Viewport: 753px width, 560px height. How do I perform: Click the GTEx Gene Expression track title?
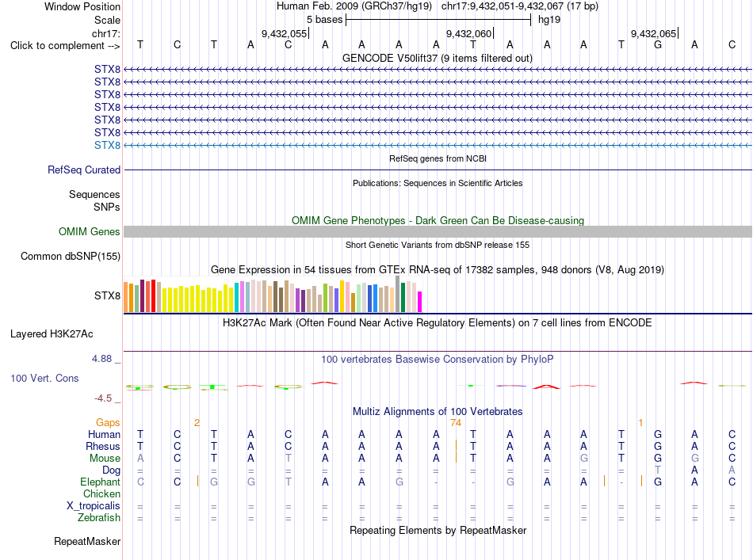[x=438, y=269]
